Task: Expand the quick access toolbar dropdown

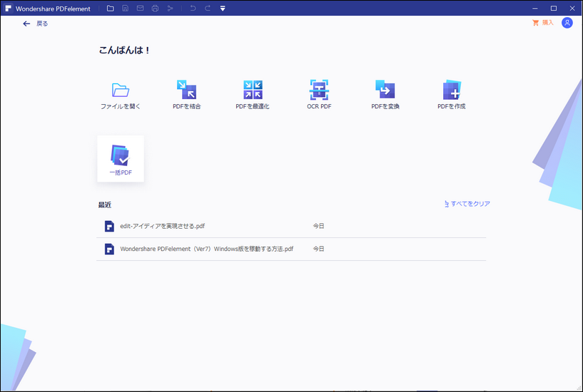Action: 223,8
